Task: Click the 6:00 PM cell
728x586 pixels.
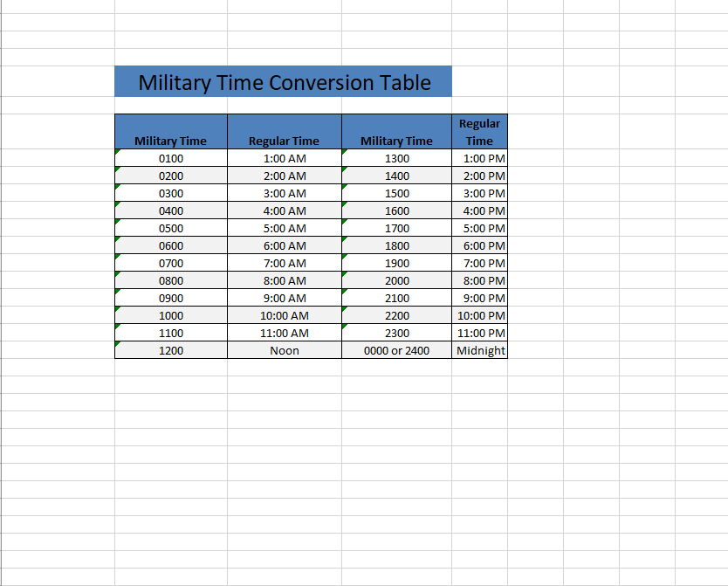Action: click(x=479, y=245)
